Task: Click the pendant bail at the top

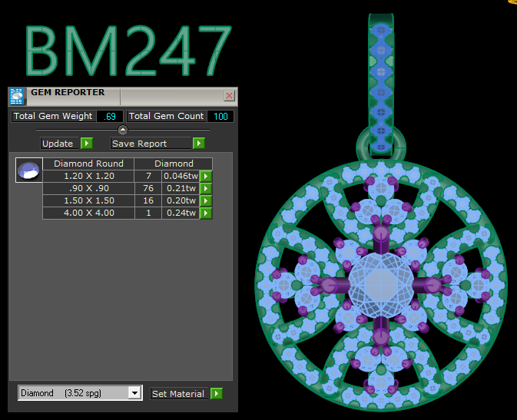Action: (381, 77)
